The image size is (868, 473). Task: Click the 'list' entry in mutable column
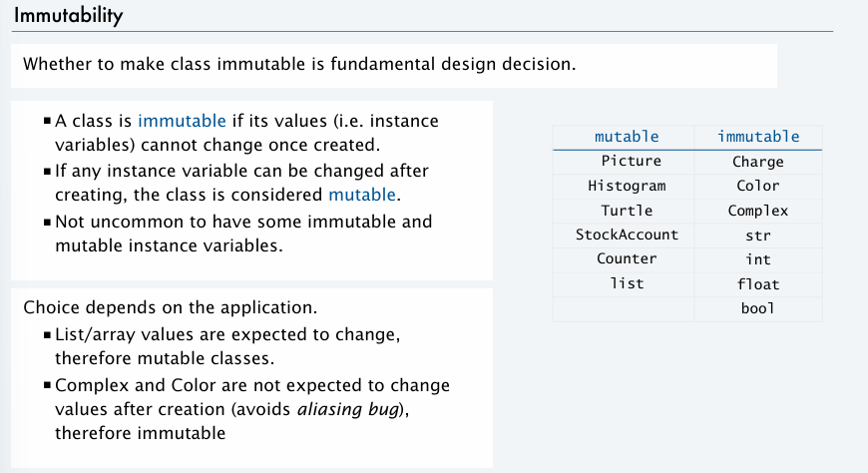point(627,283)
